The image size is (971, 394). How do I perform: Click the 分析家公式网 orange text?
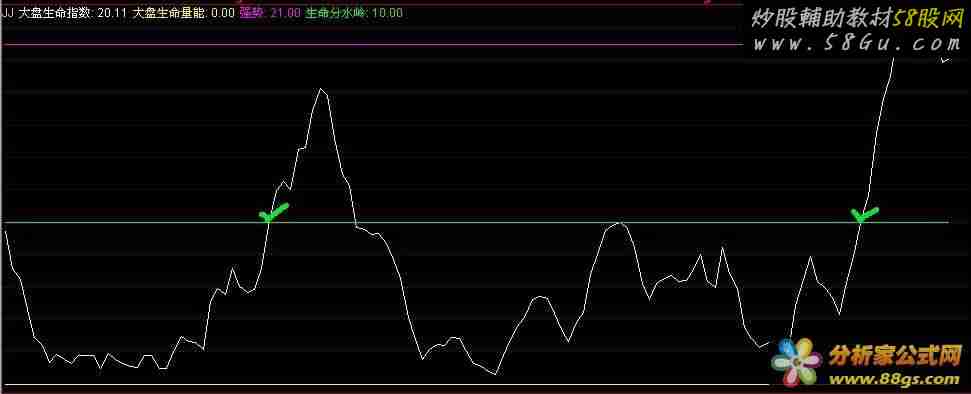[895, 356]
